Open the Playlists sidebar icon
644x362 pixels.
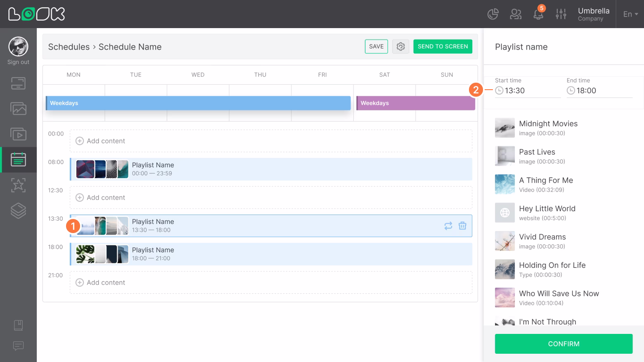(18, 134)
